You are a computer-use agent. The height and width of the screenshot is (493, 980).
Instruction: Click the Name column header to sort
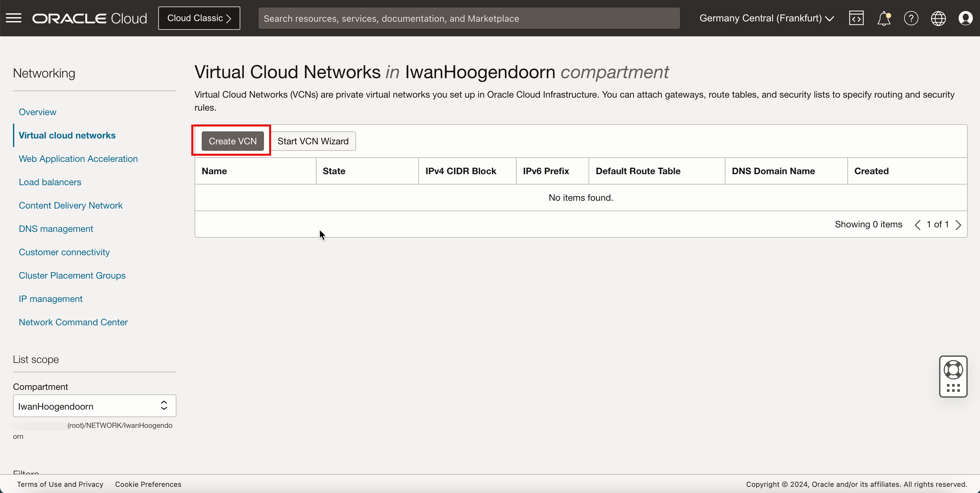click(x=214, y=170)
